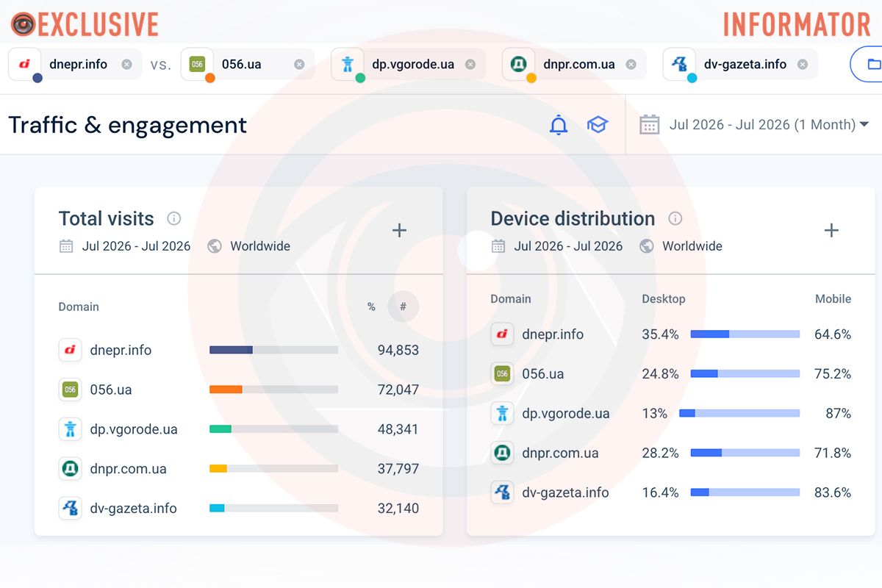The height and width of the screenshot is (588, 882).
Task: Open dnpr.com.ua in Device distribution list
Action: click(561, 453)
